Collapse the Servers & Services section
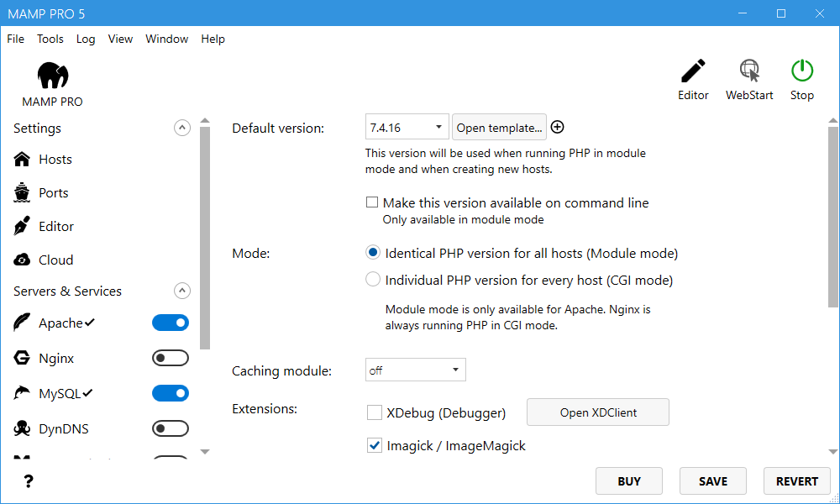840x504 pixels. pos(181,291)
